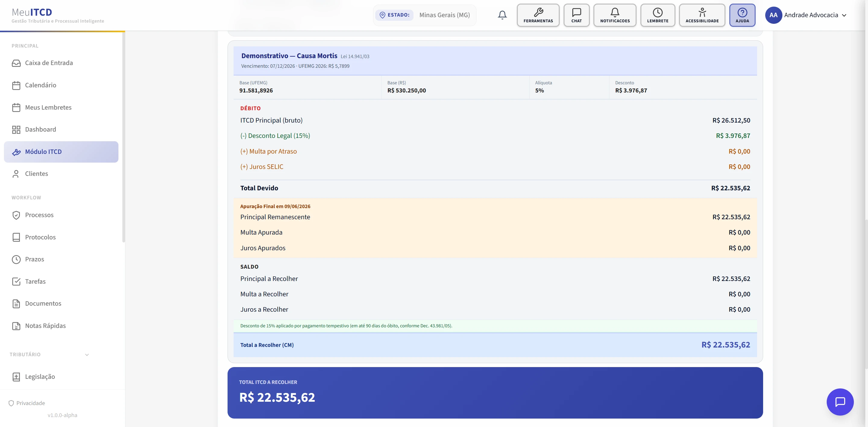Open Legislação under Tributário

tap(61, 377)
